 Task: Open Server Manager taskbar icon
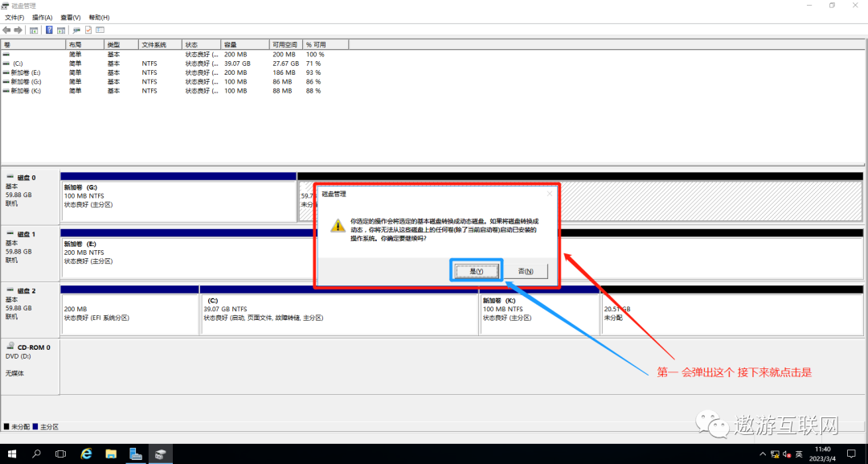point(136,454)
